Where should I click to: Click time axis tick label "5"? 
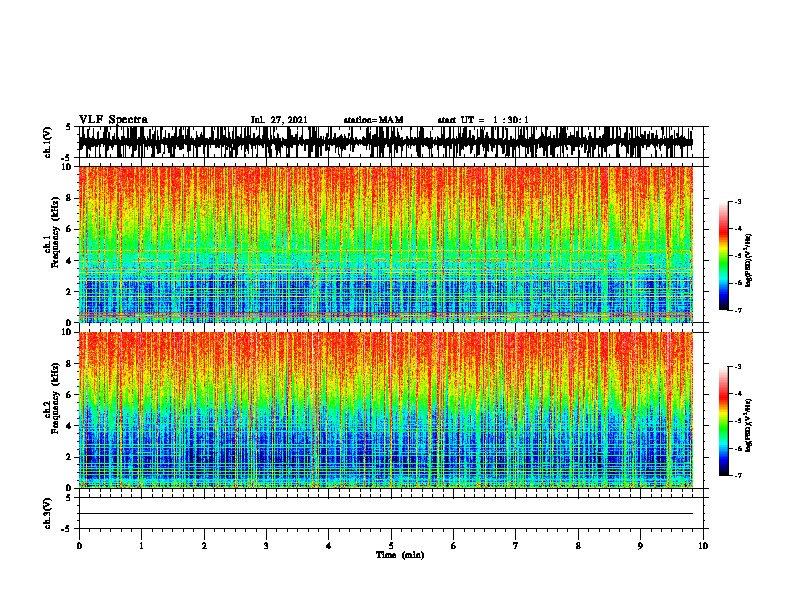point(391,546)
